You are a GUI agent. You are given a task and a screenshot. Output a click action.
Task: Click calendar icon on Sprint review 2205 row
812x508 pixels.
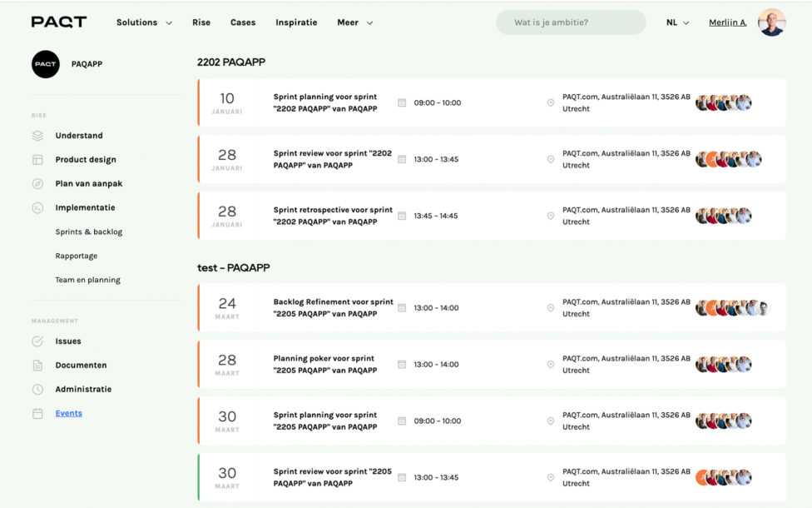pos(402,477)
